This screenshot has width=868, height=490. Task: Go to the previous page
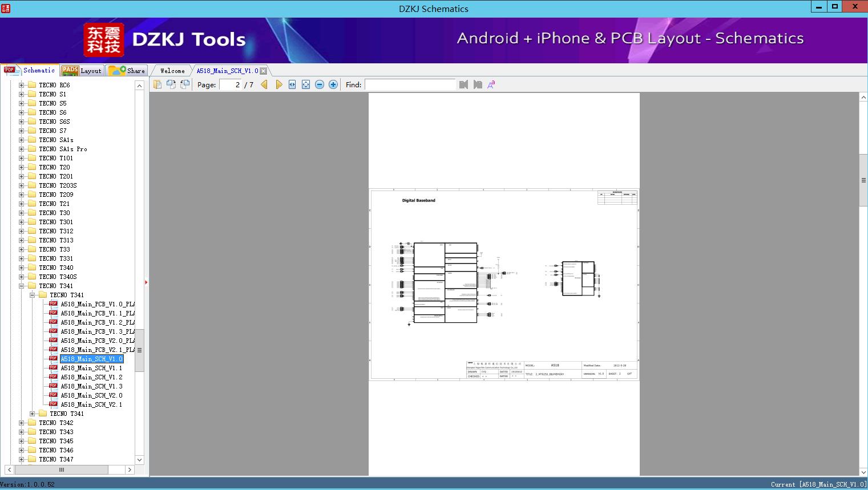(264, 84)
